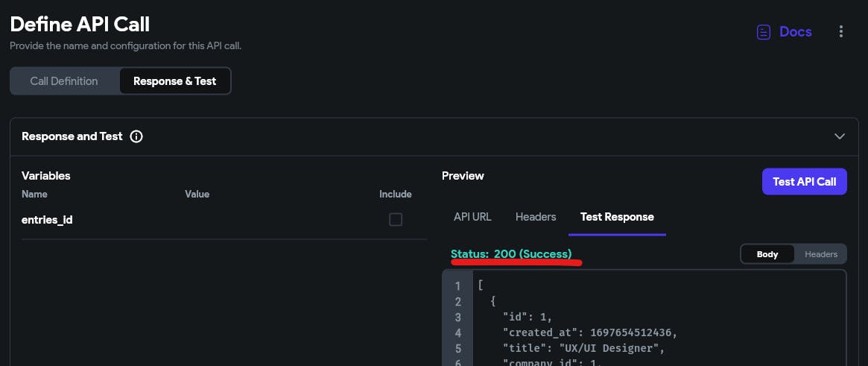Enable the Include checkbox for entries_id
The height and width of the screenshot is (366, 868).
click(395, 220)
